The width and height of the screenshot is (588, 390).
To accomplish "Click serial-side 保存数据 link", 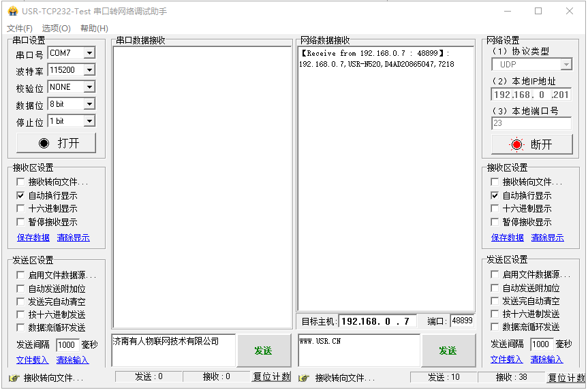I will coord(33,238).
